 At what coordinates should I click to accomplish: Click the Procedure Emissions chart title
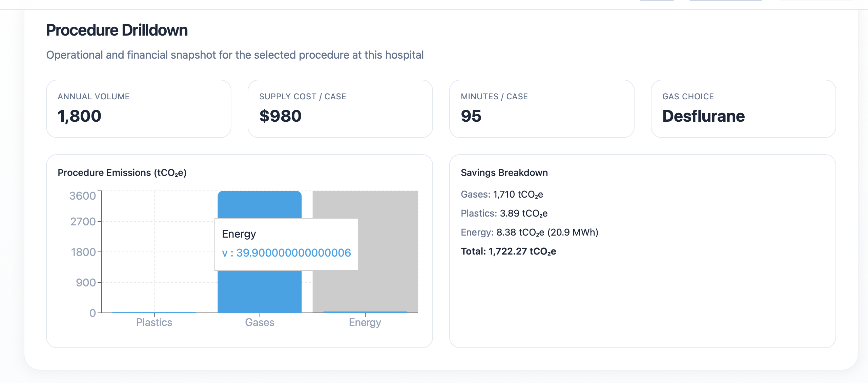[122, 173]
